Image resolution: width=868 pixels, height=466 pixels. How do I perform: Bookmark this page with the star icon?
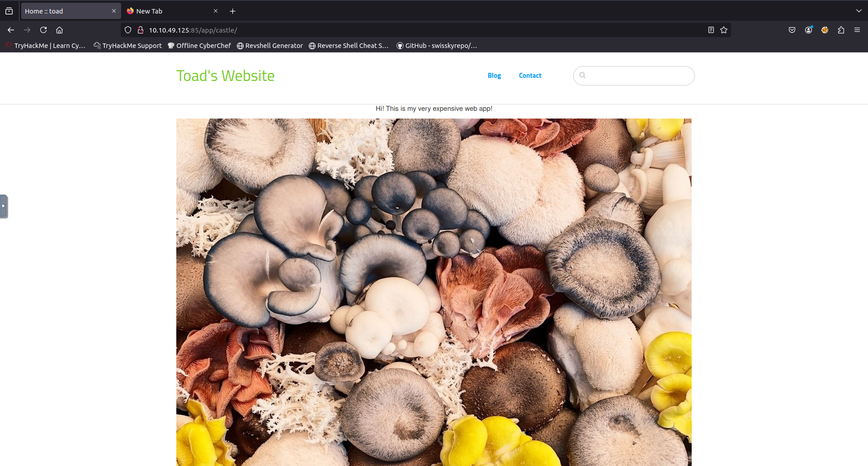pyautogui.click(x=724, y=30)
